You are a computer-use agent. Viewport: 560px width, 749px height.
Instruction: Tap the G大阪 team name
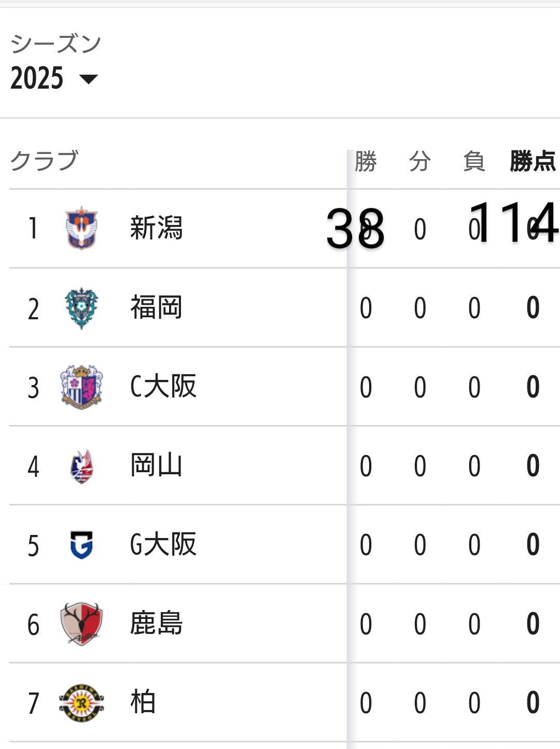coord(163,544)
